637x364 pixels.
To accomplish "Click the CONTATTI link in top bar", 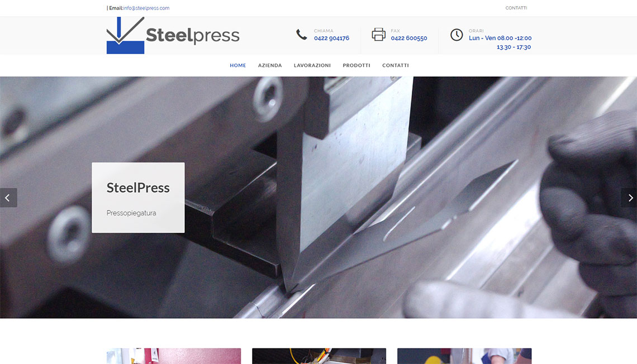I will coord(516,8).
